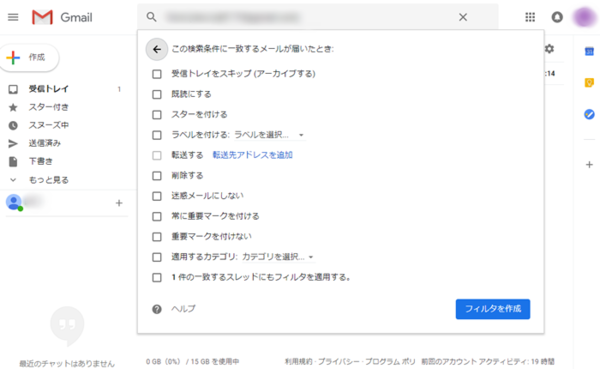Click the search magnifier icon
The height and width of the screenshot is (369, 600).
[x=152, y=17]
